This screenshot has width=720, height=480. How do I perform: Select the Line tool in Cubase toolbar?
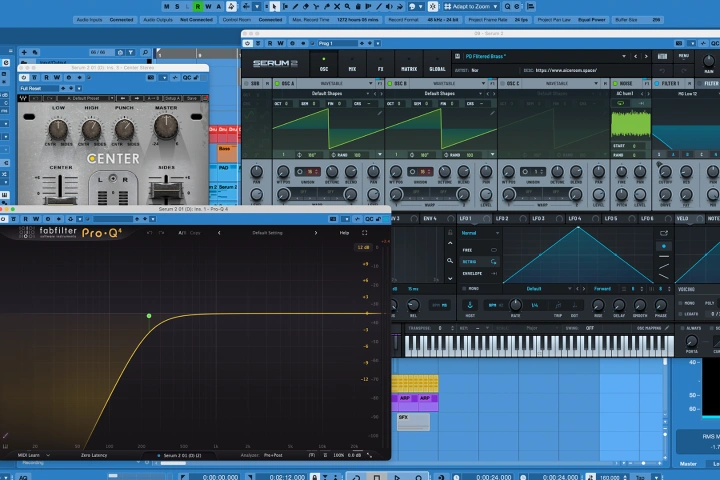(379, 6)
